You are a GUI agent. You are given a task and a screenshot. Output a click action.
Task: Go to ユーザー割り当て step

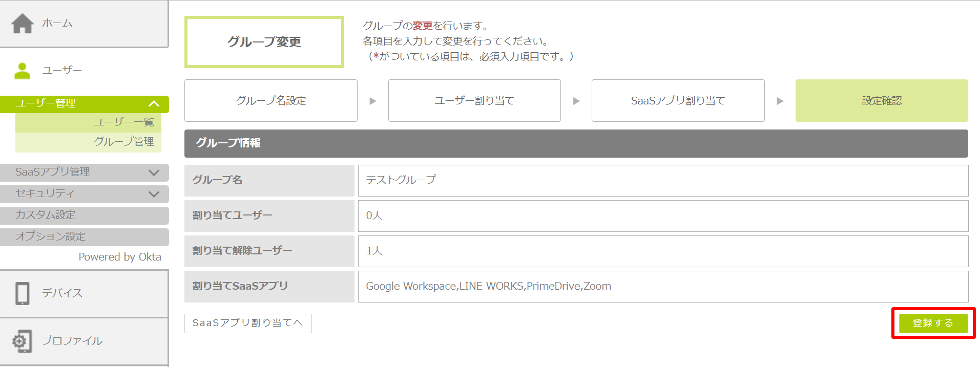click(x=474, y=101)
